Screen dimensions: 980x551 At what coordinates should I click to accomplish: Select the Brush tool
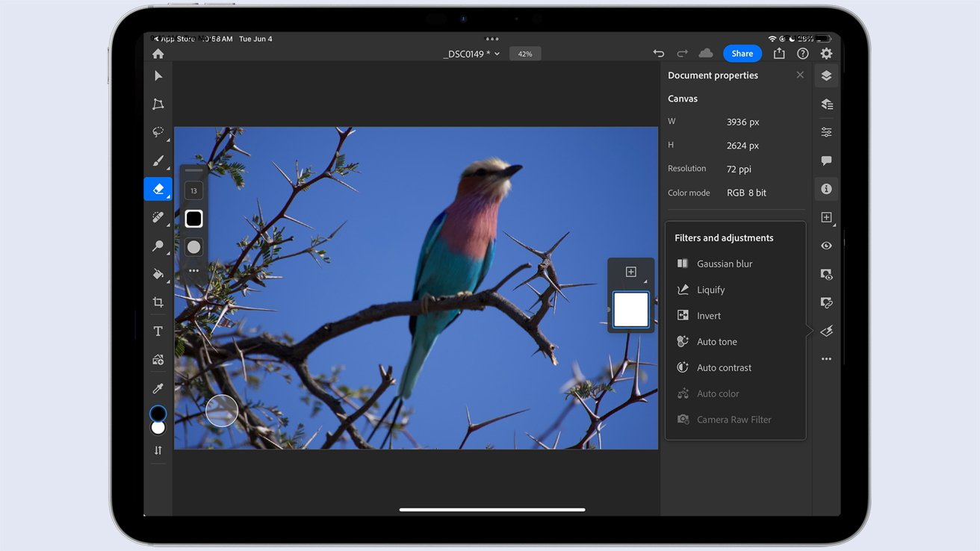coord(158,161)
